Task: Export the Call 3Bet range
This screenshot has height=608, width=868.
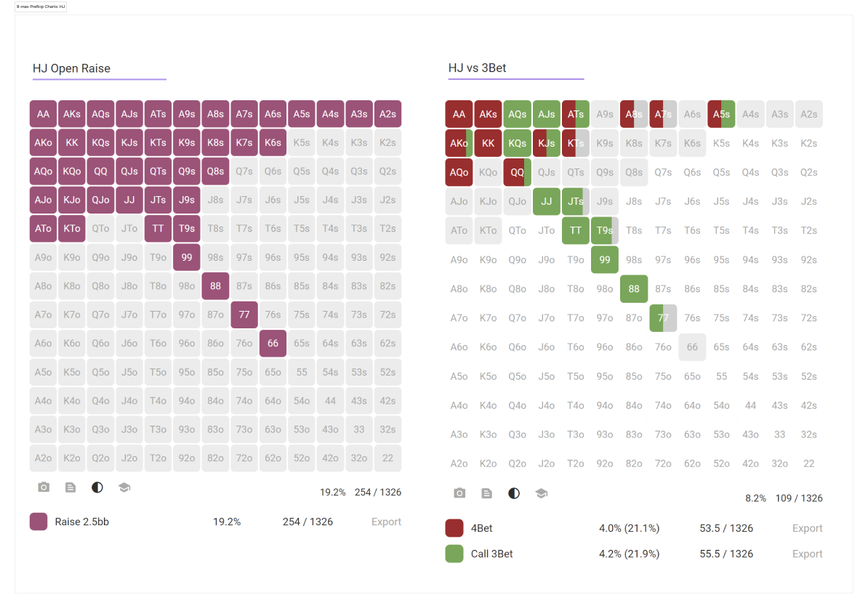Action: pos(807,554)
